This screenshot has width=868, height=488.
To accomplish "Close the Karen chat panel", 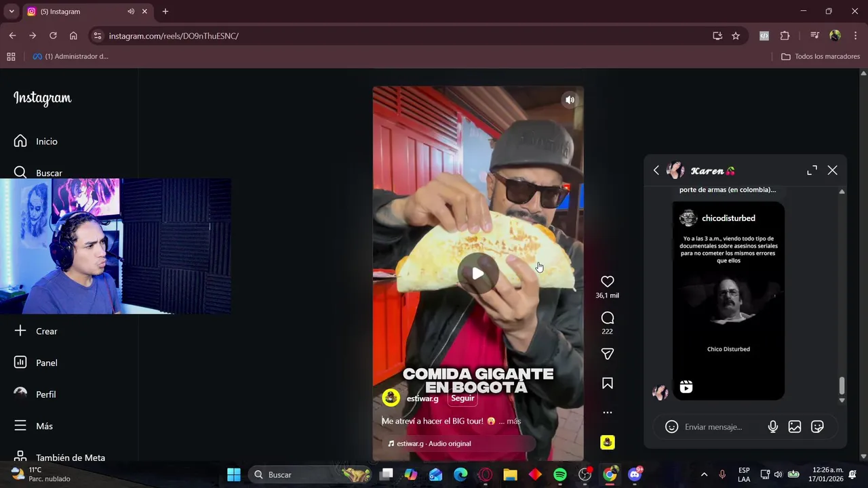I will [x=832, y=171].
